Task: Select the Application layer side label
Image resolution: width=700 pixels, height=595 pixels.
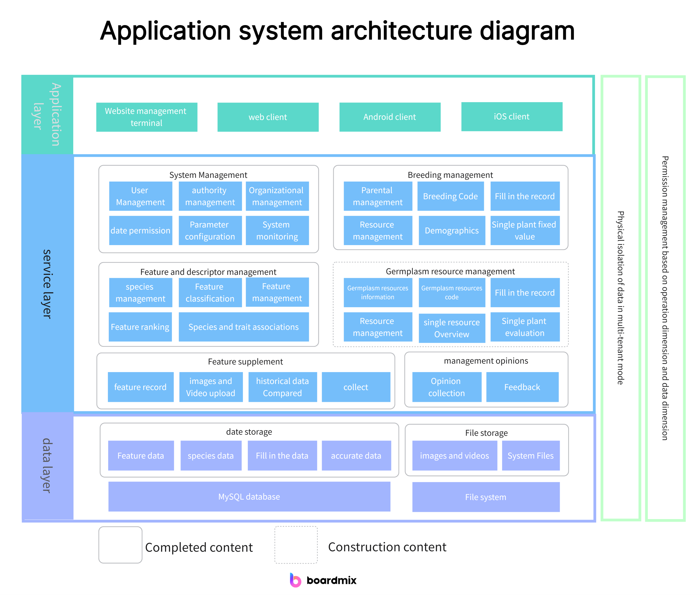Action: (47, 115)
